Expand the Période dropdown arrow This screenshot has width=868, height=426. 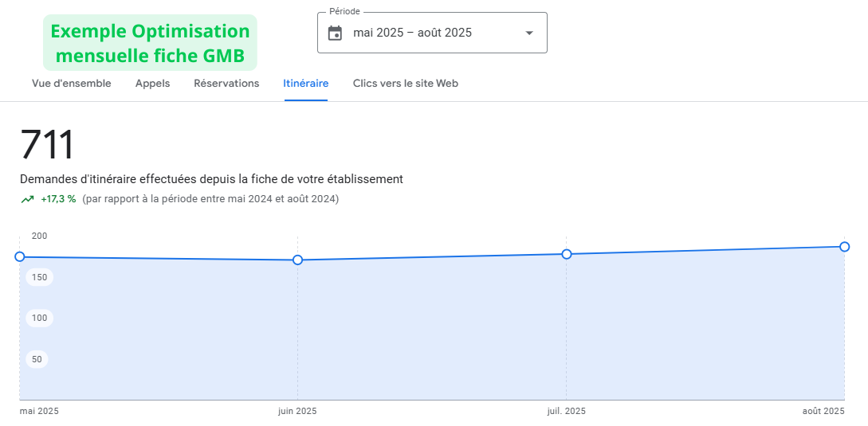pyautogui.click(x=529, y=33)
